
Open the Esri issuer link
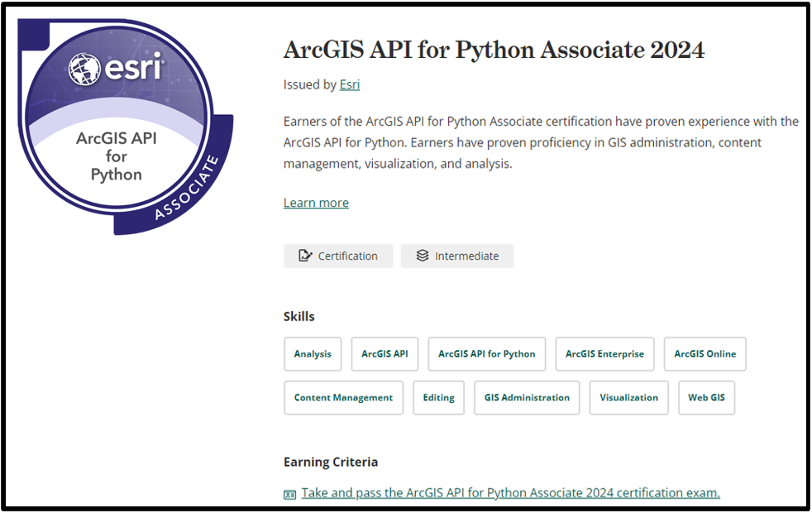[x=350, y=84]
